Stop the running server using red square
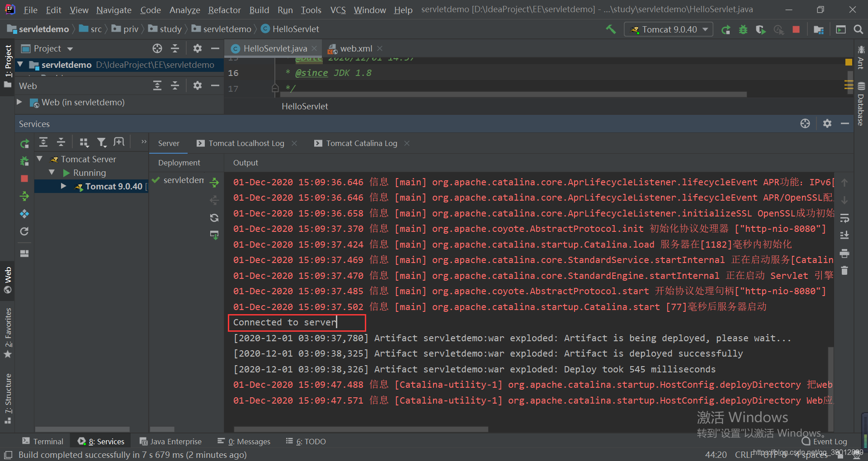This screenshot has height=461, width=868. [x=796, y=29]
